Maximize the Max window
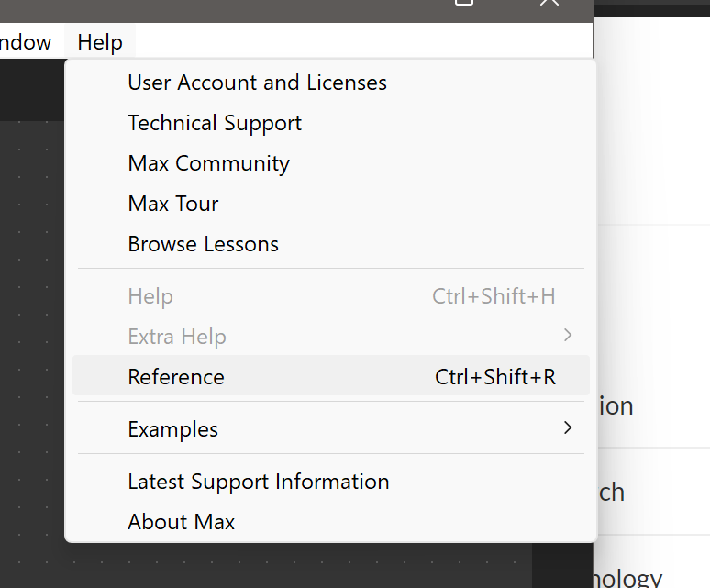Image resolution: width=710 pixels, height=588 pixels. tap(465, 4)
